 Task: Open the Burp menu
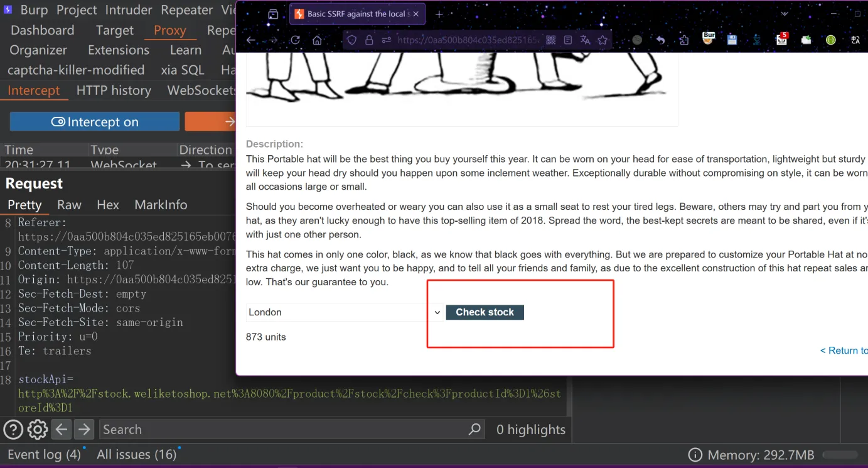tap(34, 10)
